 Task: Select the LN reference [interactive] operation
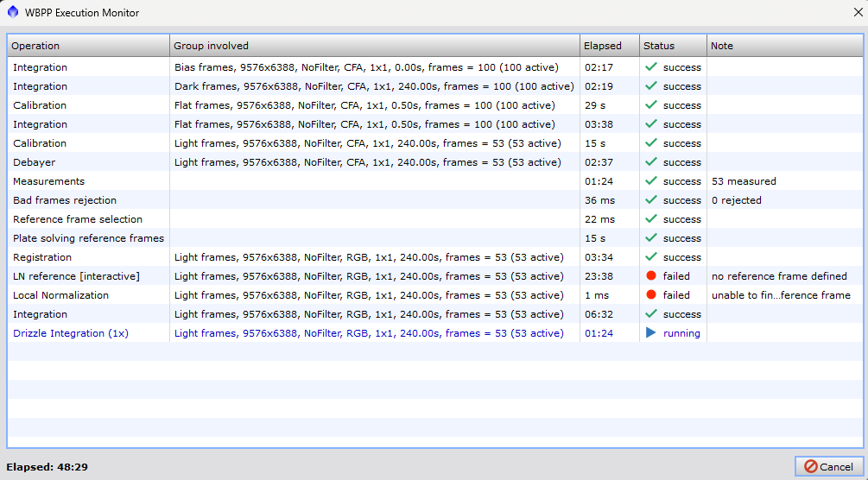click(x=76, y=276)
